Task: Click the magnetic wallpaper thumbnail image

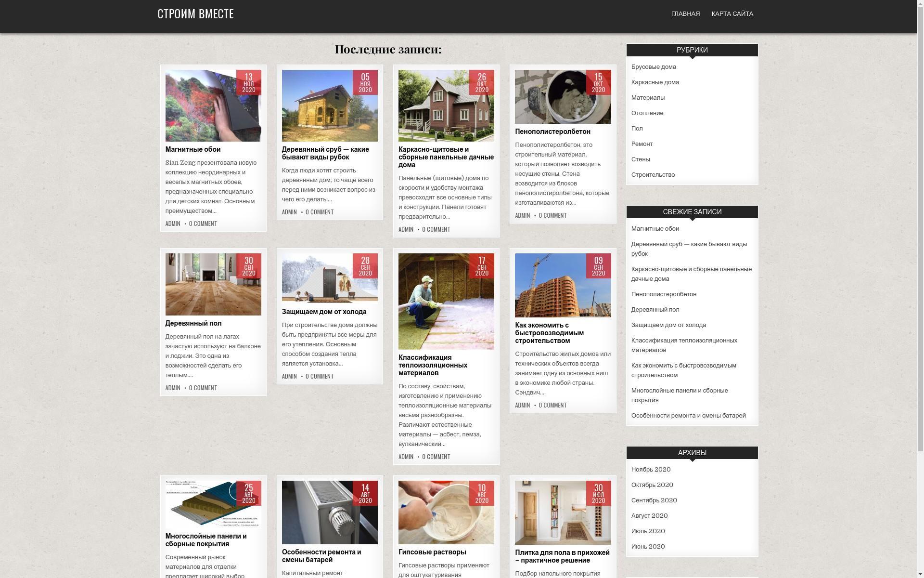Action: click(213, 105)
